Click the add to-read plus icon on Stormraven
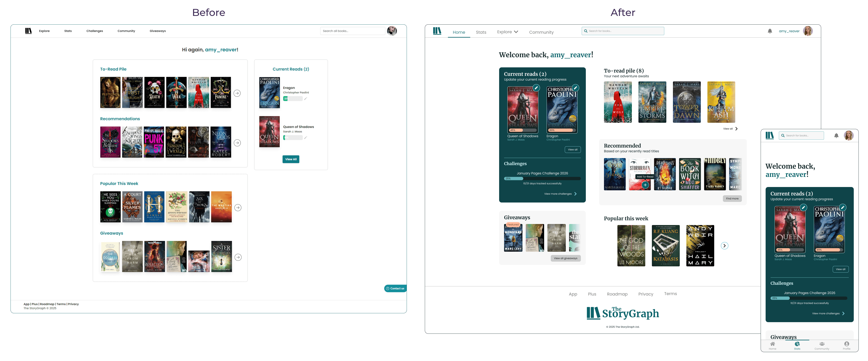Viewport: 868px width, 361px height. (645, 185)
